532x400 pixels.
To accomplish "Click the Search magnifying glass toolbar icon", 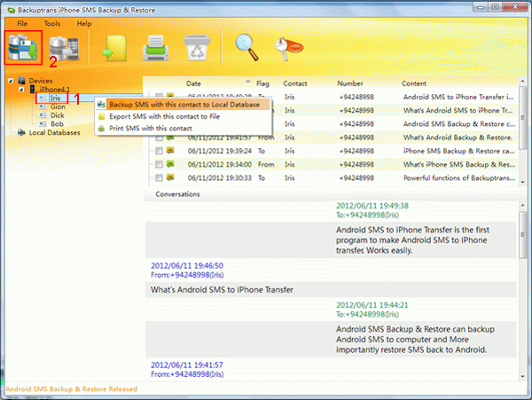I will click(x=247, y=47).
